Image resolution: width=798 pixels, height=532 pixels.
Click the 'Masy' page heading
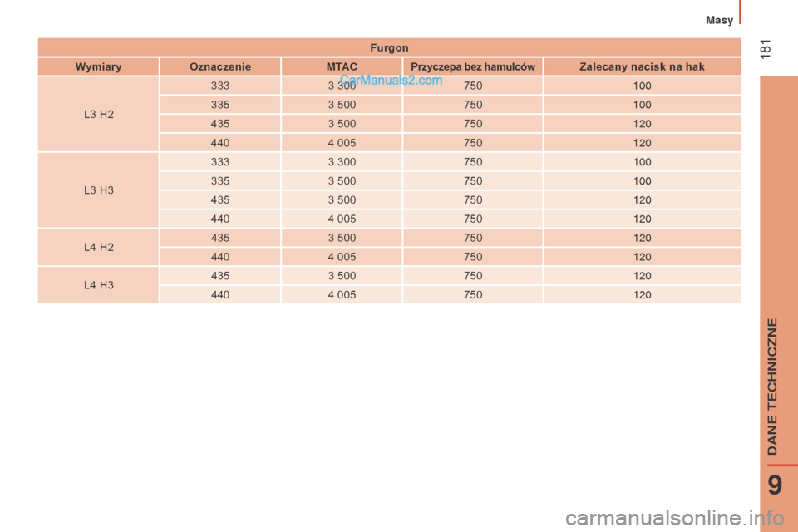(719, 20)
